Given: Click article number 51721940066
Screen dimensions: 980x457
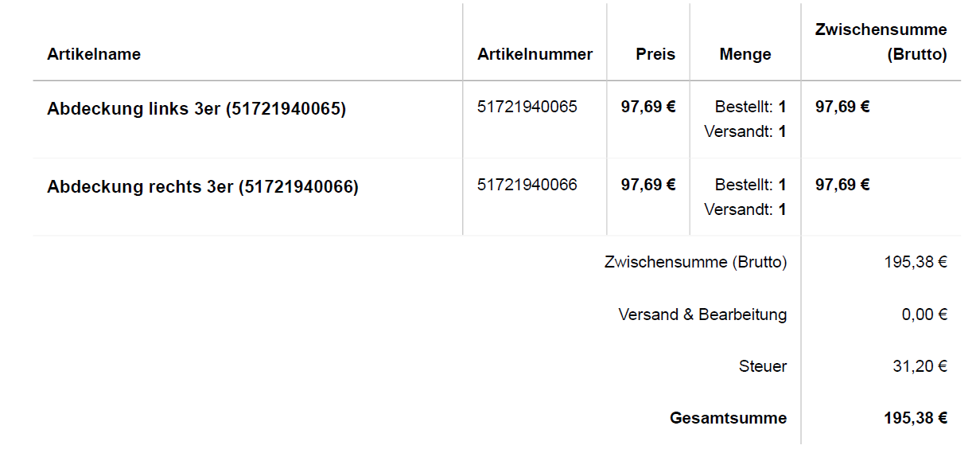Looking at the screenshot, I should (527, 185).
